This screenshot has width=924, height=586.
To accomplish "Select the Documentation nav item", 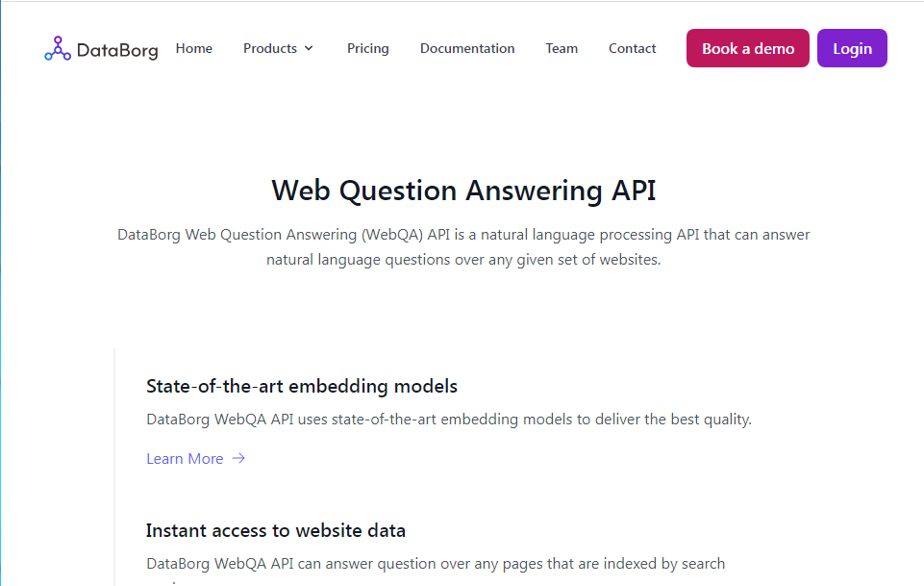I will 467,48.
